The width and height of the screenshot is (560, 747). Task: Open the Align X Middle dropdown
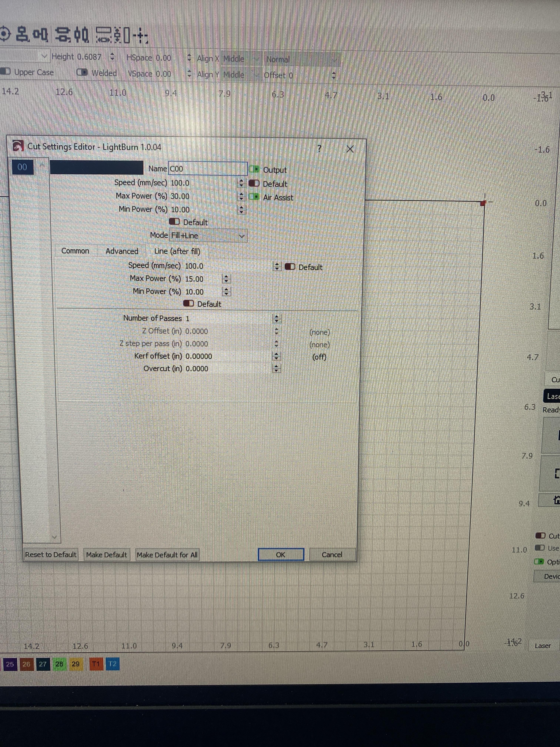(x=242, y=59)
